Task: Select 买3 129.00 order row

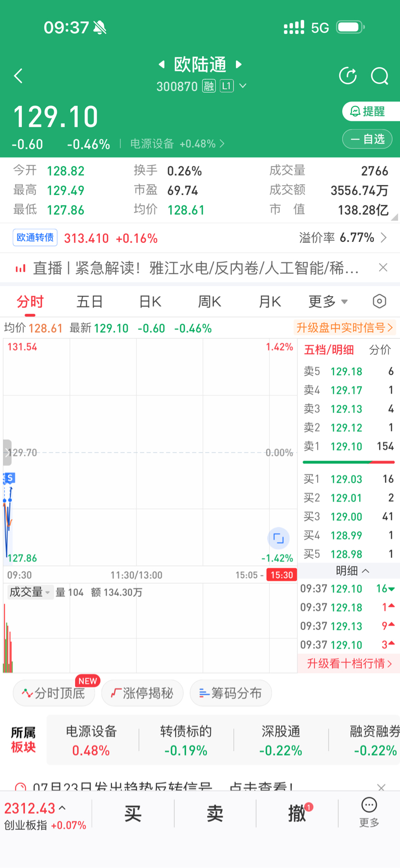Action: tap(348, 517)
